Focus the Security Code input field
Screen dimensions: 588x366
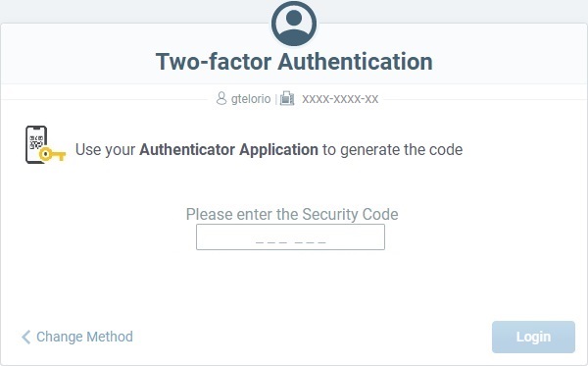point(290,236)
